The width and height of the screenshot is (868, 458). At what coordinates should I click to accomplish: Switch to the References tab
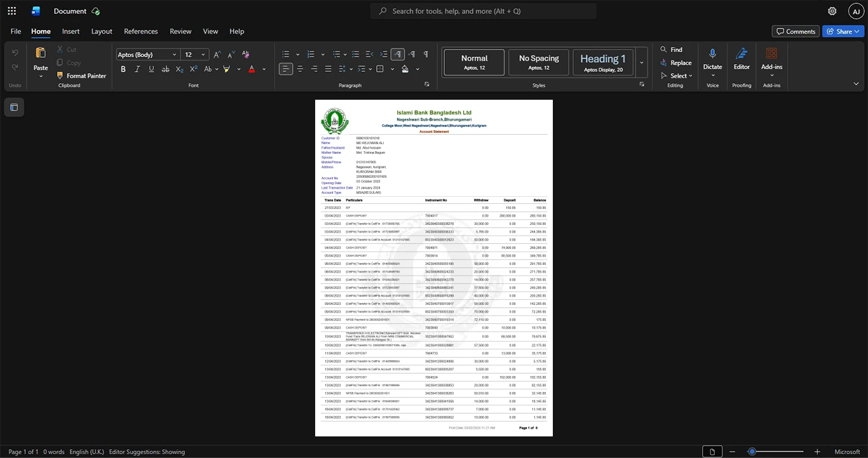[x=141, y=31]
